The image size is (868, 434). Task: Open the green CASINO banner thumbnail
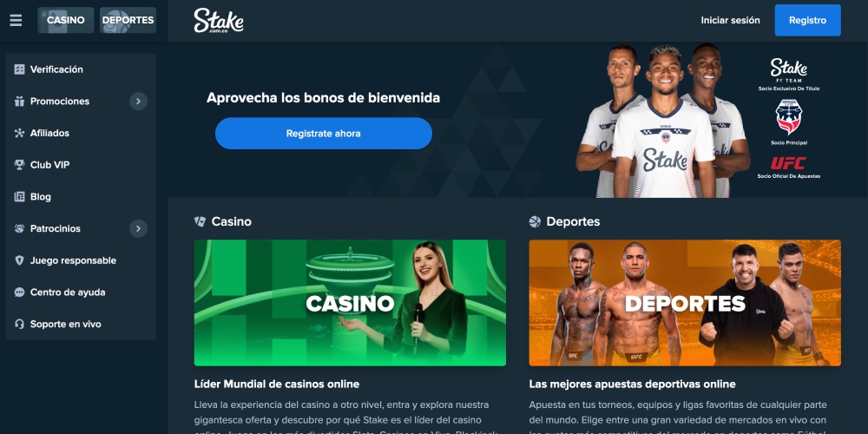350,303
